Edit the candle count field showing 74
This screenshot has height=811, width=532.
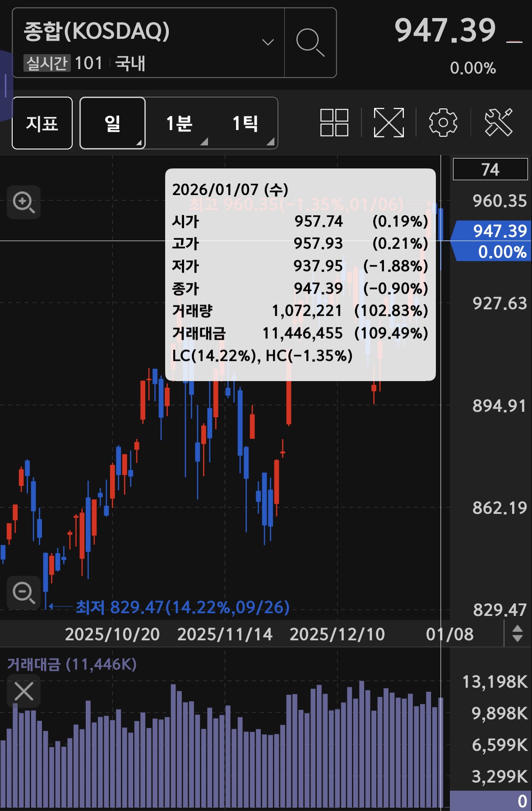(x=490, y=169)
